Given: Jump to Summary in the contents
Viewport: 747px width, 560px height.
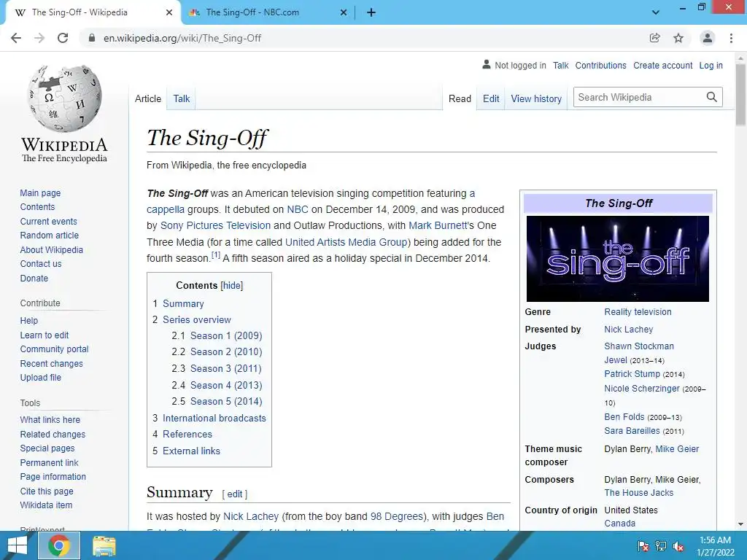Looking at the screenshot, I should coord(183,303).
